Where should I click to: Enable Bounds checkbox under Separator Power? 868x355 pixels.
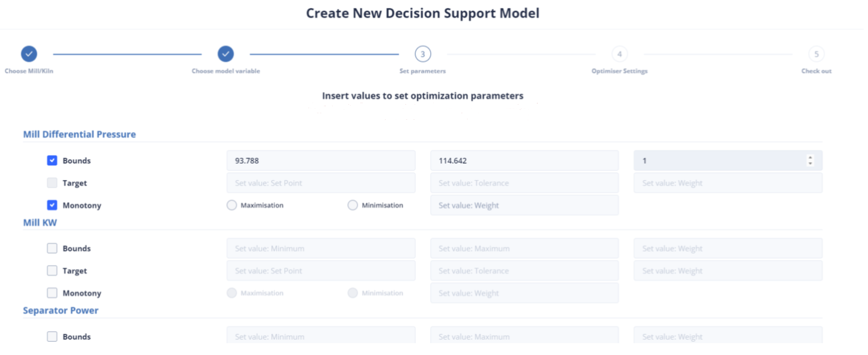(x=52, y=336)
